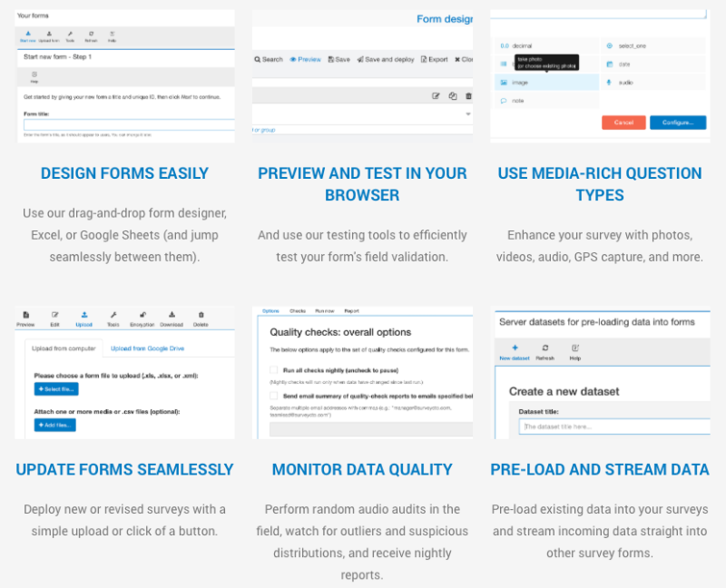Expand the dropdown arrow in form designer row
The image size is (726, 588).
point(468,114)
